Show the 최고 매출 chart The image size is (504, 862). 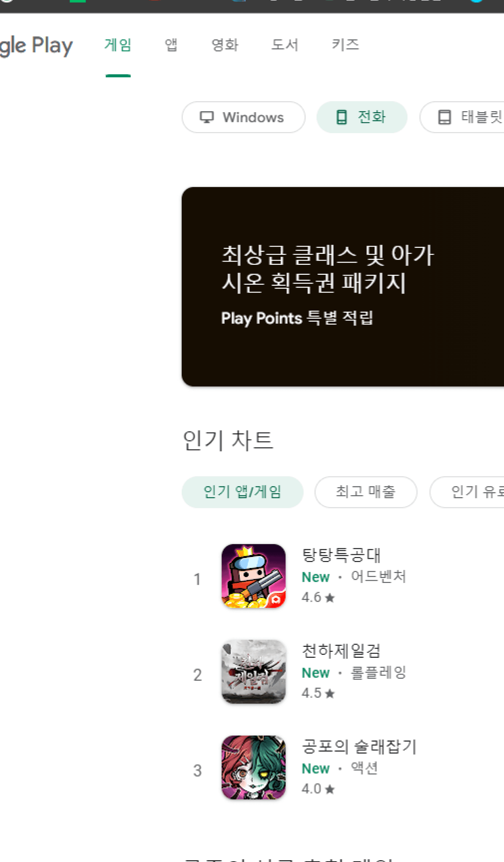tap(366, 492)
